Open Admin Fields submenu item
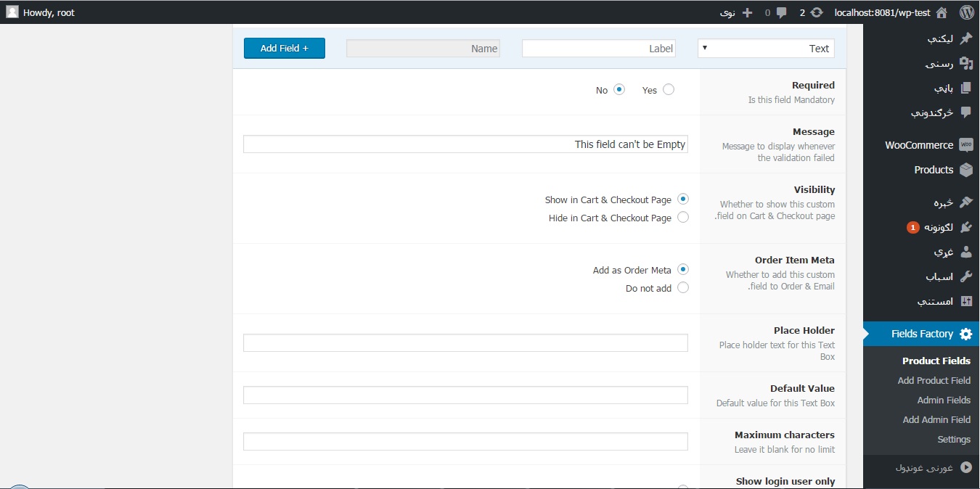Viewport: 980px width, 489px height. click(x=944, y=400)
